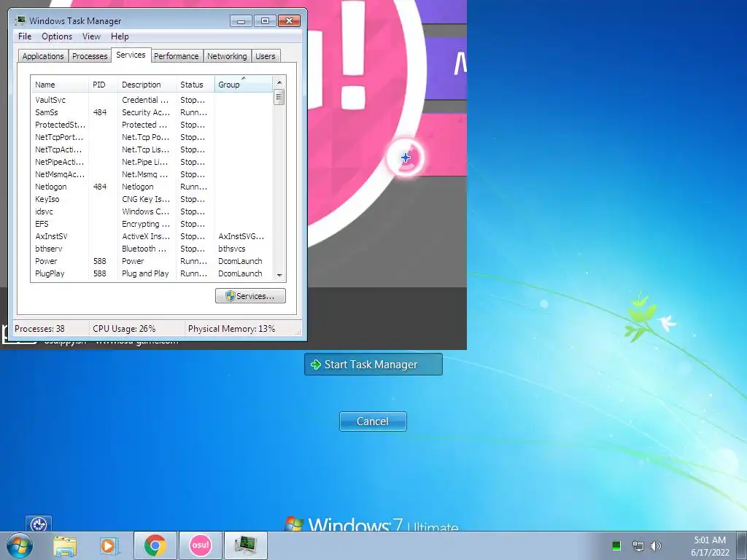Switch to the Applications tab
747x560 pixels.
[x=43, y=56]
